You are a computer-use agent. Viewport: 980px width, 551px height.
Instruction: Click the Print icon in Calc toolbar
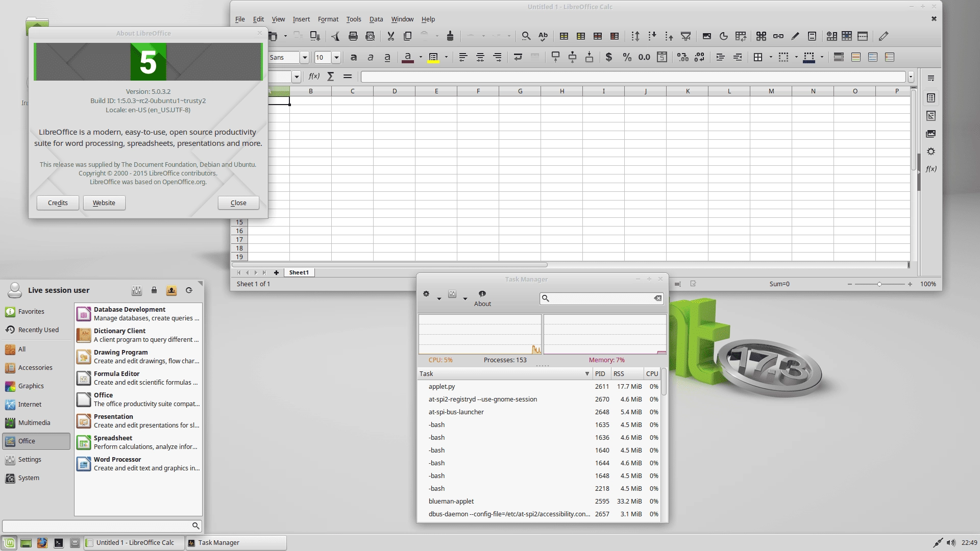pos(353,36)
